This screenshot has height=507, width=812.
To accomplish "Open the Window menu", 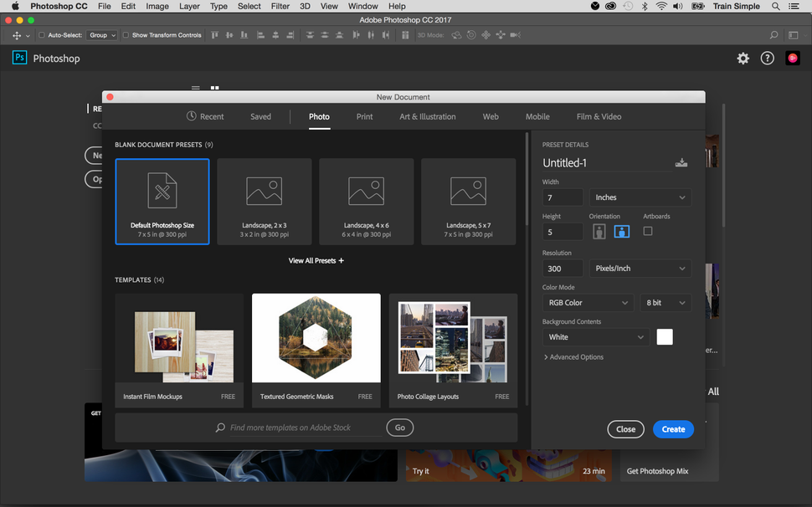I will pos(362,6).
